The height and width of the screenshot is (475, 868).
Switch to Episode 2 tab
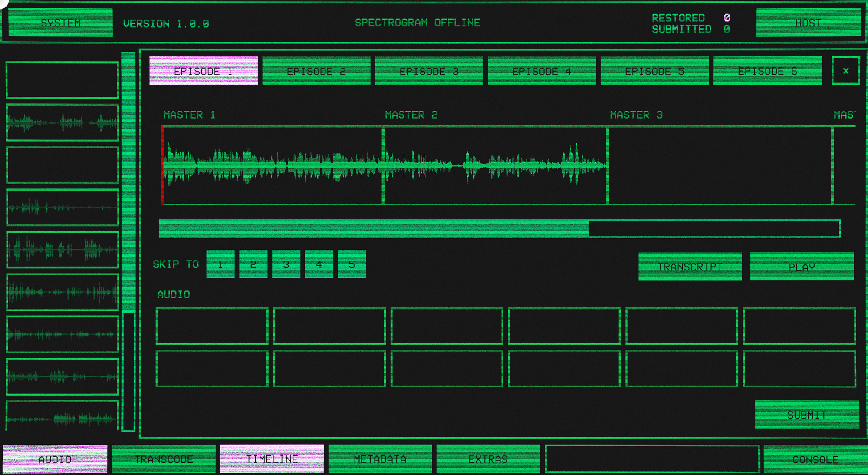pos(316,71)
